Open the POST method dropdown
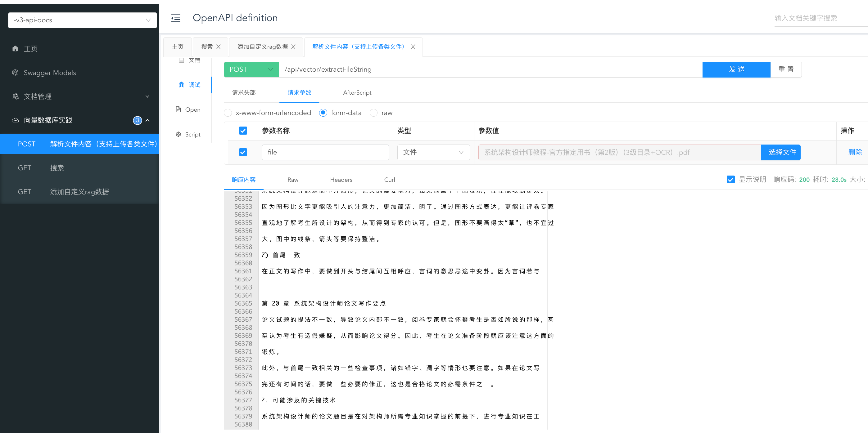Screen dimensions: 868x433 point(251,69)
